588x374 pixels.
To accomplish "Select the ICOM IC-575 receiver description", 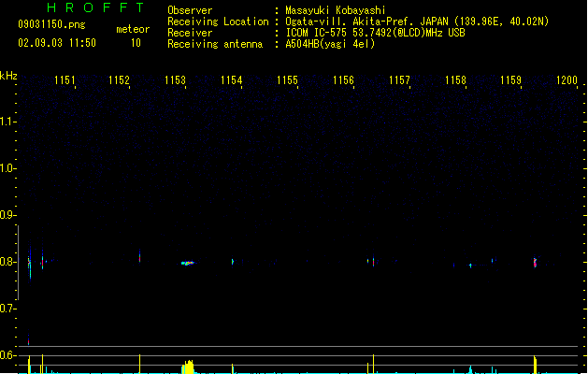I will click(376, 33).
